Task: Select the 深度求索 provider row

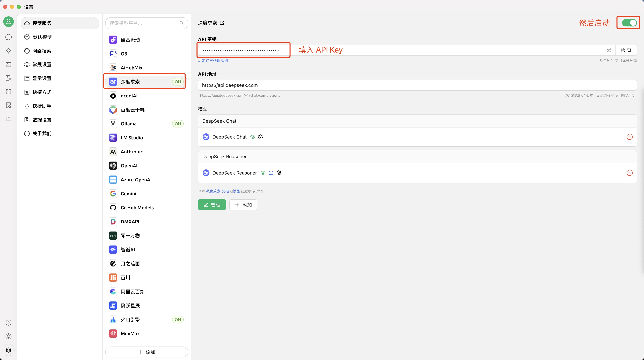Action: point(147,82)
